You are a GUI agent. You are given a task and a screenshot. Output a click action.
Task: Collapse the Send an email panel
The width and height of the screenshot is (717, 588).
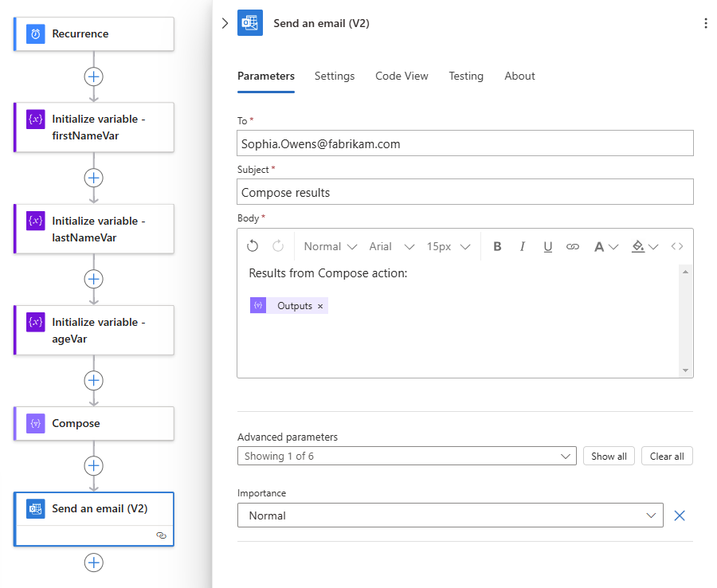(225, 24)
